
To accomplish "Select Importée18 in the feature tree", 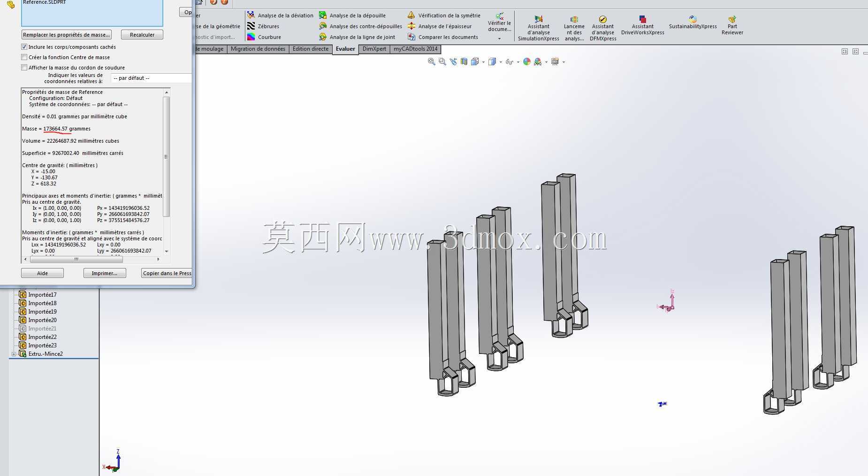I will pos(42,303).
